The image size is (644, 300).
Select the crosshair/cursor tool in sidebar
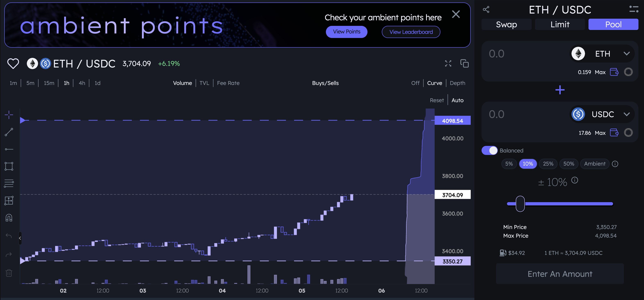point(9,115)
